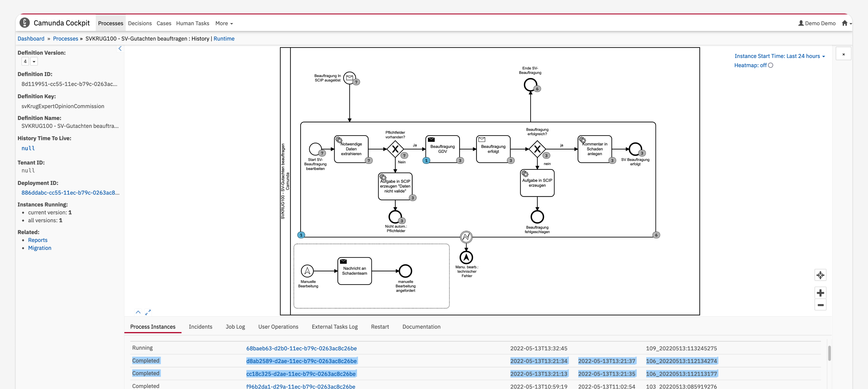Image resolution: width=868 pixels, height=389 pixels.
Task: Click the Processes breadcrumb link
Action: (65, 38)
